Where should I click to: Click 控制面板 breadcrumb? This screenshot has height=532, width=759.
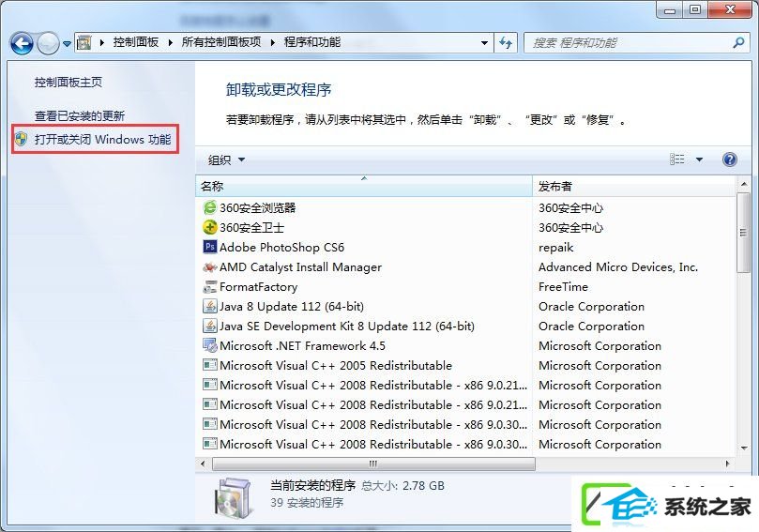click(x=136, y=42)
